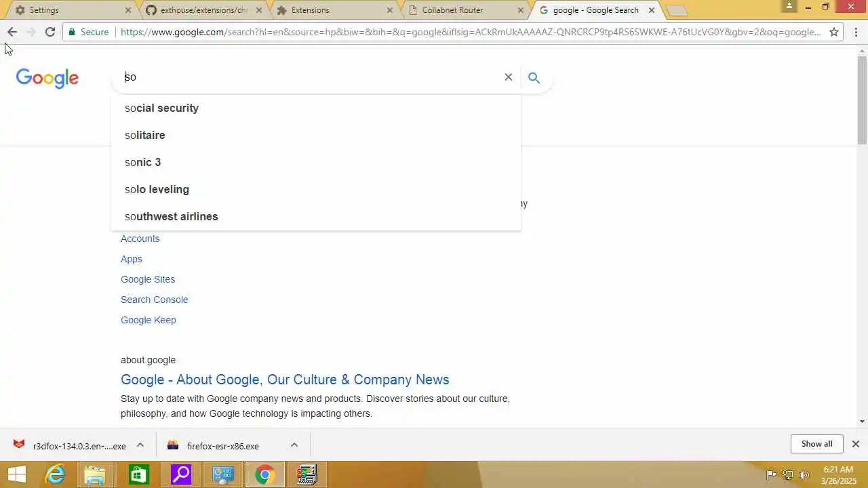The width and height of the screenshot is (868, 488).
Task: Open About Google result title
Action: point(285,380)
